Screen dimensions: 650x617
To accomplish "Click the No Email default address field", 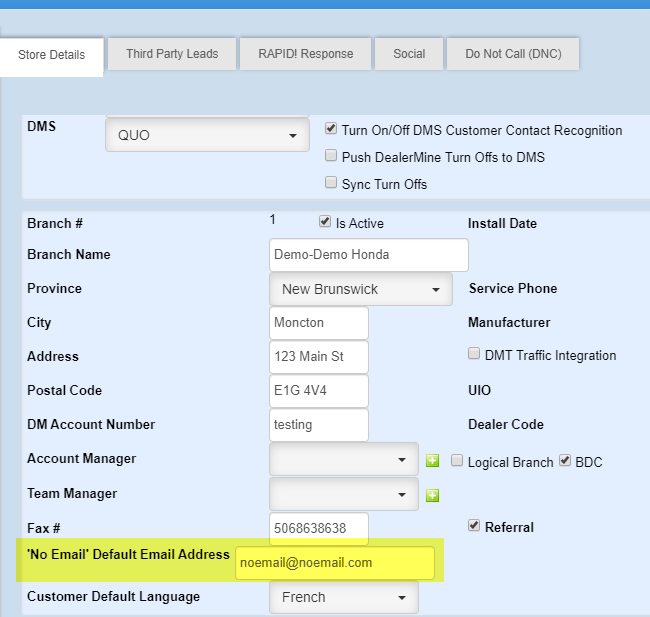I will [335, 563].
